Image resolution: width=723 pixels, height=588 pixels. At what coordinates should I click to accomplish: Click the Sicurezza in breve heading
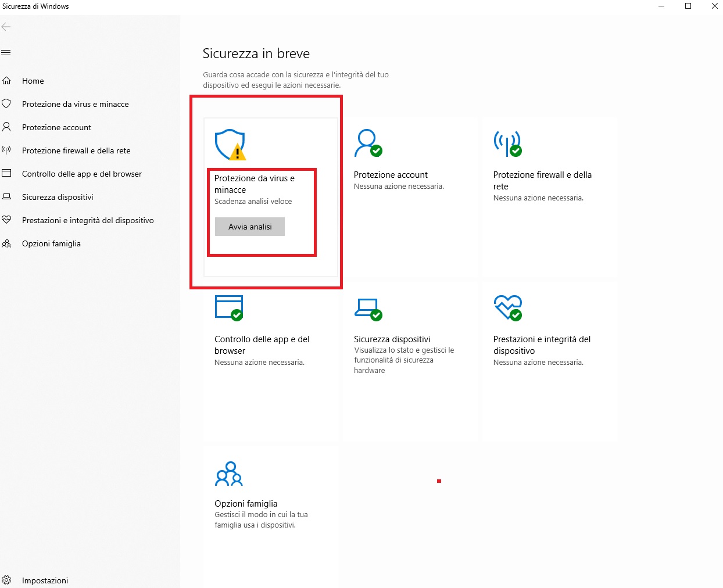click(256, 53)
